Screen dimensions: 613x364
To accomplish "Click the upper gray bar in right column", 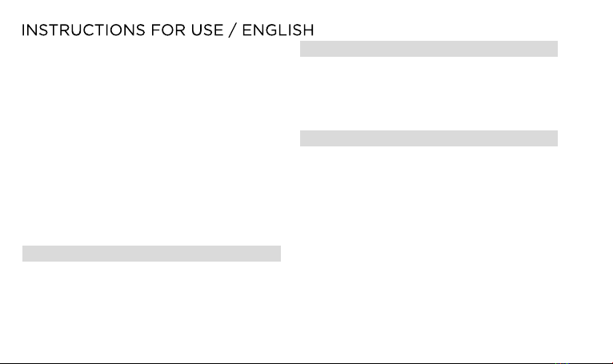I will coord(429,49).
